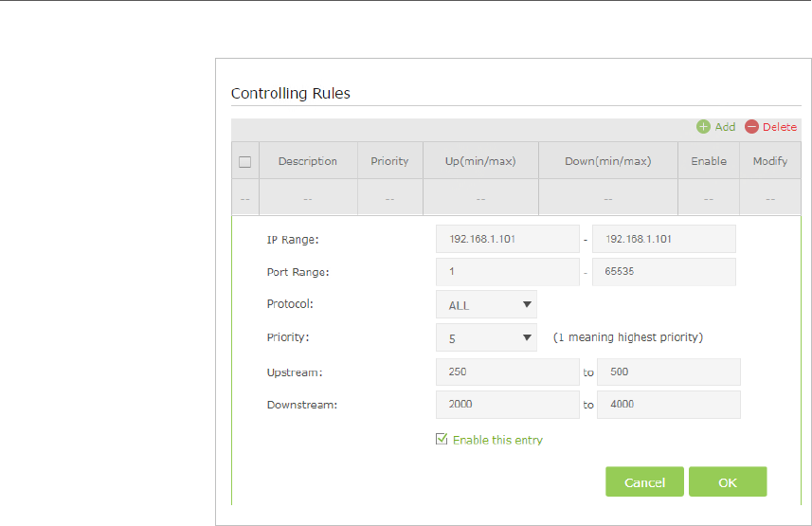This screenshot has width=812, height=526.
Task: Focus the Upstream maximum field 500
Action: pyautogui.click(x=668, y=372)
